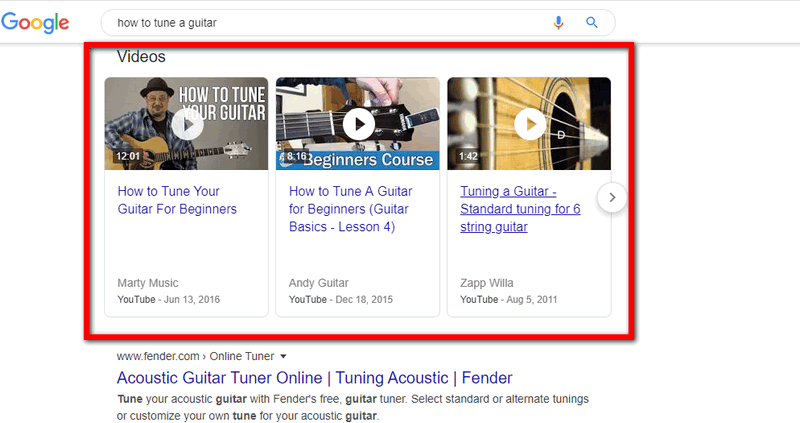Start voice search with microphone icon
This screenshot has height=423, width=800.
point(559,22)
